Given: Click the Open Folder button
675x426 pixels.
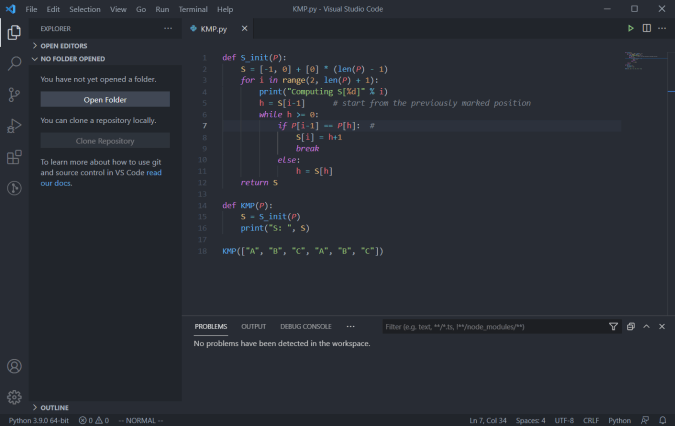Looking at the screenshot, I should click(x=105, y=99).
